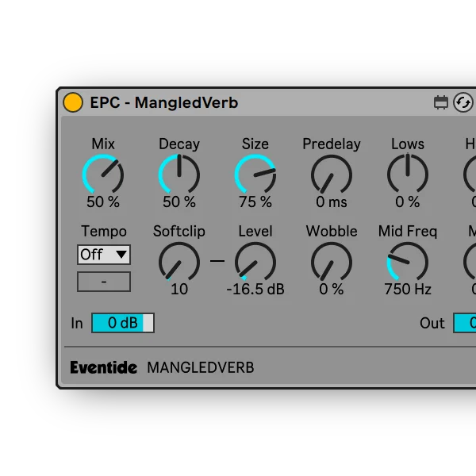Click the Predelay knob
The height and width of the screenshot is (476, 476).
click(x=332, y=174)
